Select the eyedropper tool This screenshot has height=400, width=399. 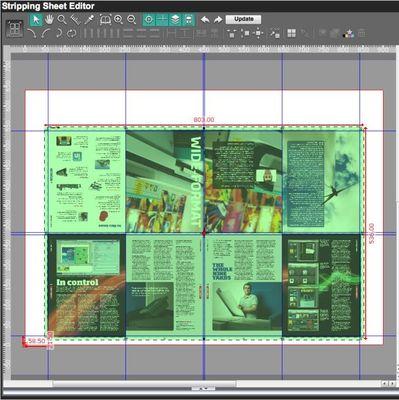(89, 20)
